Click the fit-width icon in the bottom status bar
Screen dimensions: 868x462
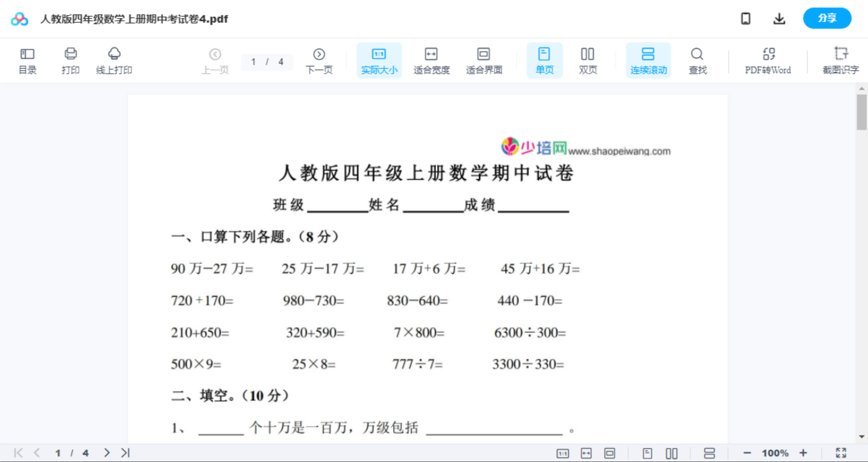pos(586,452)
